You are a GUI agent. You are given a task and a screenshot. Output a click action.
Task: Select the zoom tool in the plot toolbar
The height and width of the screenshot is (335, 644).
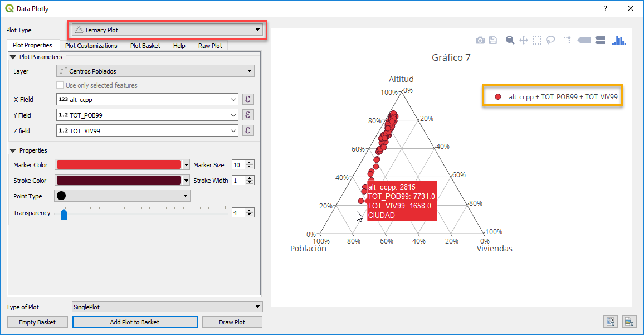point(510,40)
